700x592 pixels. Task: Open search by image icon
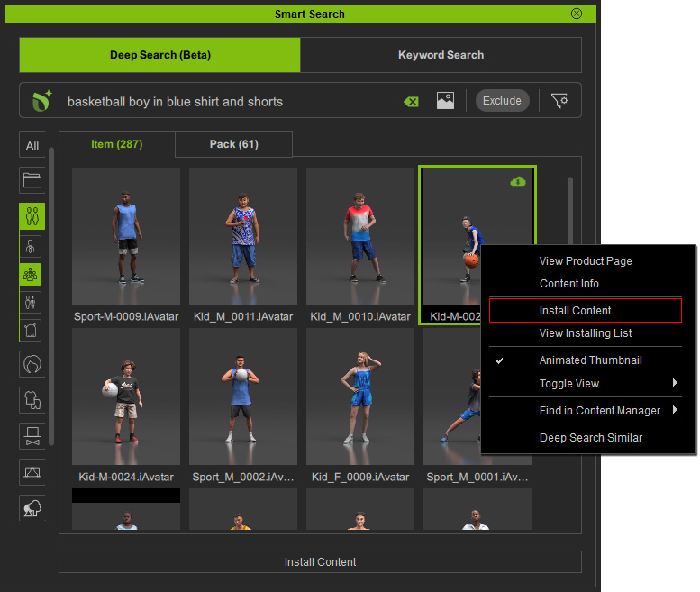tap(445, 101)
